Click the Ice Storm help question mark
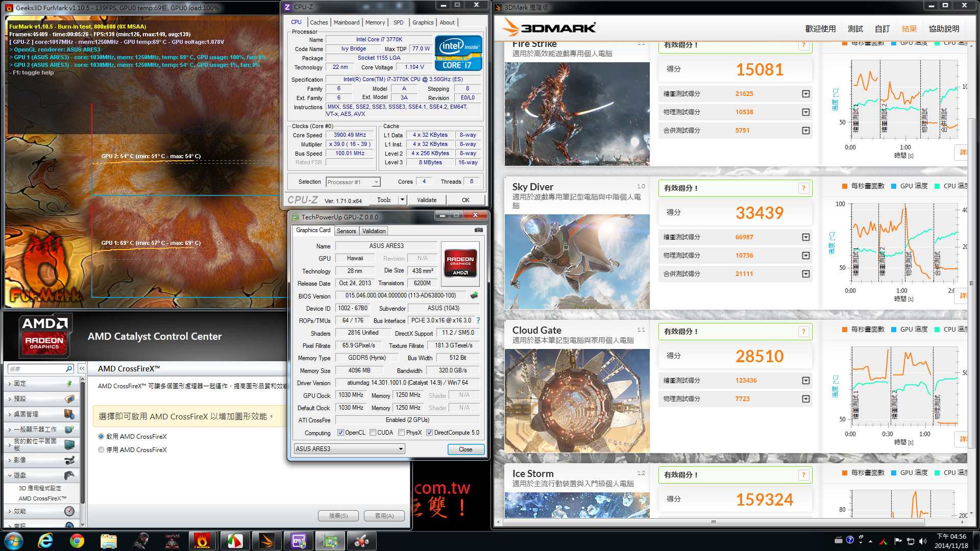Screen dimensions: 980x551 [x=803, y=475]
